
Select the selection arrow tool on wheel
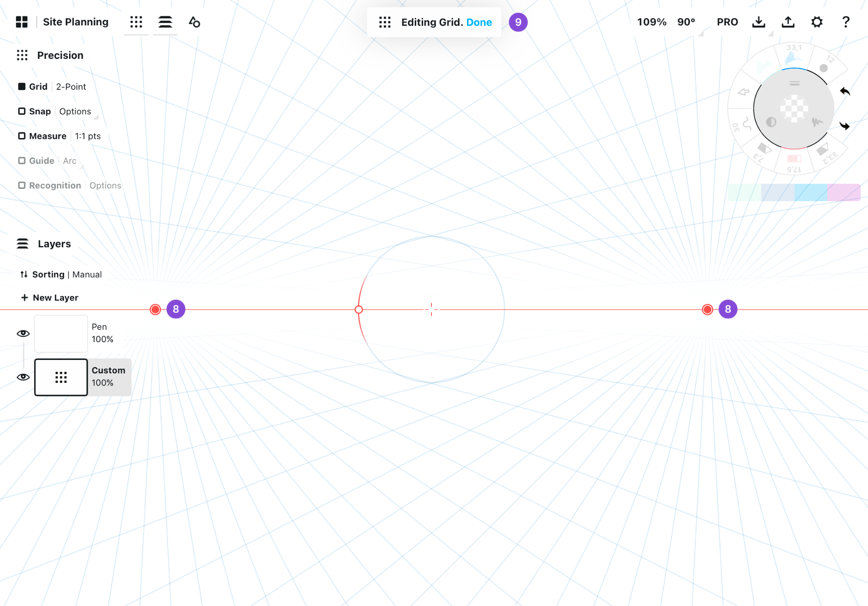tap(743, 92)
